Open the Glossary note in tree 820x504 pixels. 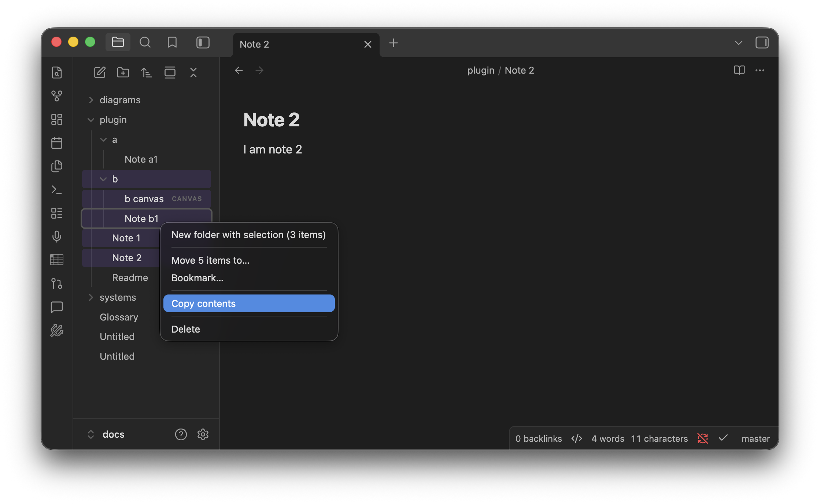(119, 317)
